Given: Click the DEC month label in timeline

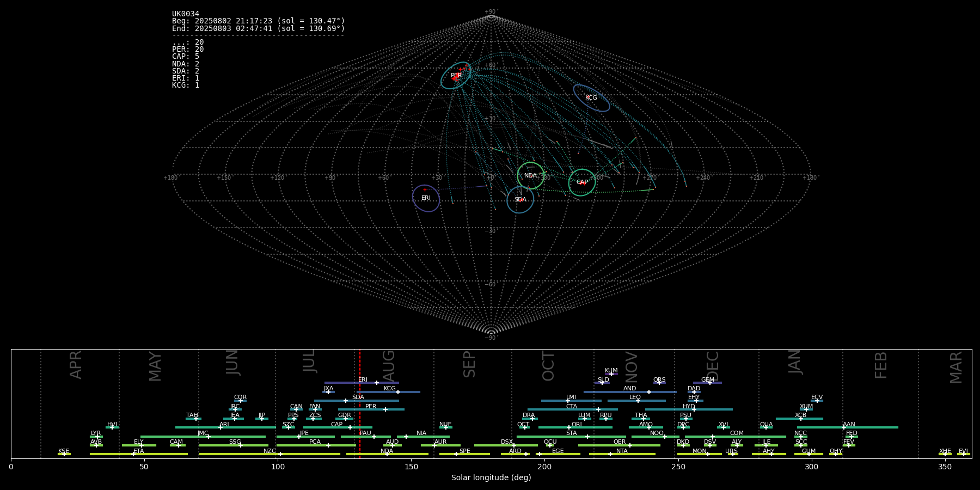Looking at the screenshot, I should (712, 366).
